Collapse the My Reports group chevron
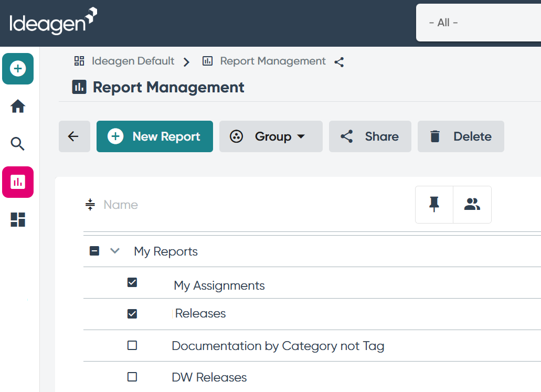Image resolution: width=541 pixels, height=392 pixels. (x=115, y=251)
